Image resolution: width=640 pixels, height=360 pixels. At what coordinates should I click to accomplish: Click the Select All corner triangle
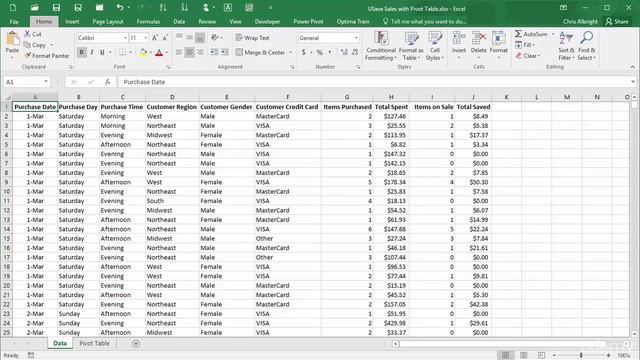pyautogui.click(x=7, y=97)
